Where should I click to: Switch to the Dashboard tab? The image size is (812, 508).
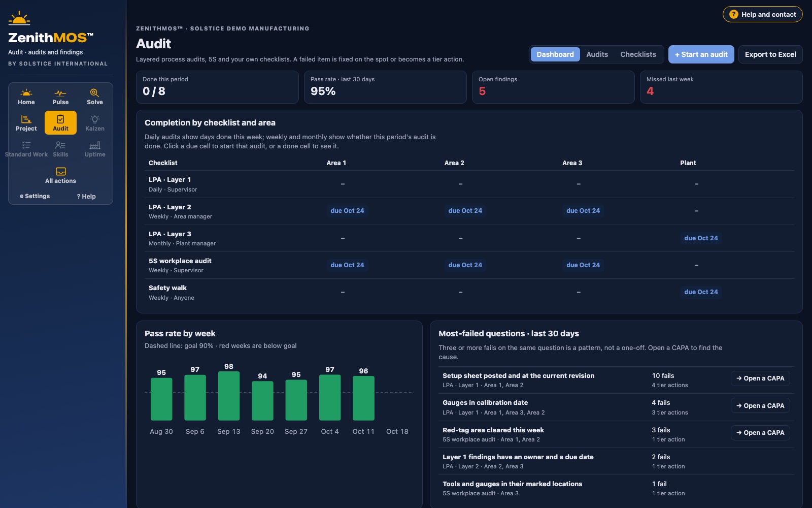555,54
